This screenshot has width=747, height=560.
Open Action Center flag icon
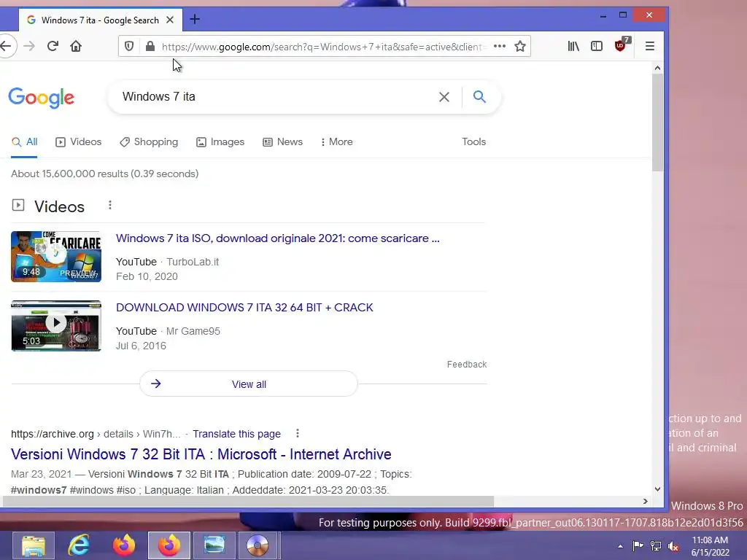pos(638,545)
